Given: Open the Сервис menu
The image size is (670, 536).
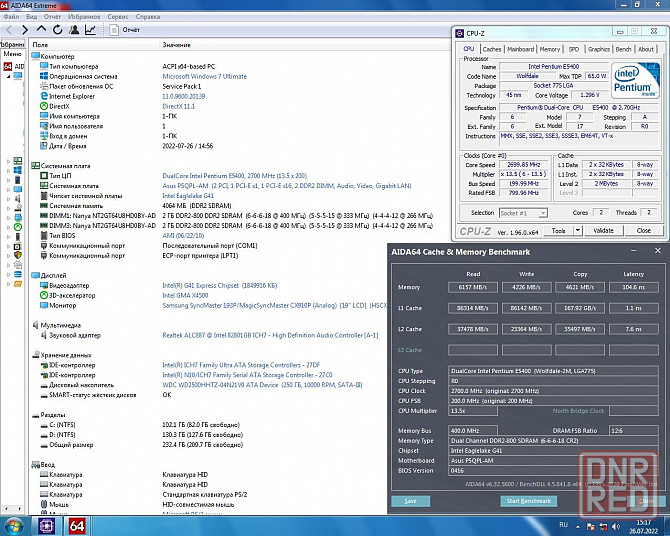Looking at the screenshot, I should pos(117,17).
